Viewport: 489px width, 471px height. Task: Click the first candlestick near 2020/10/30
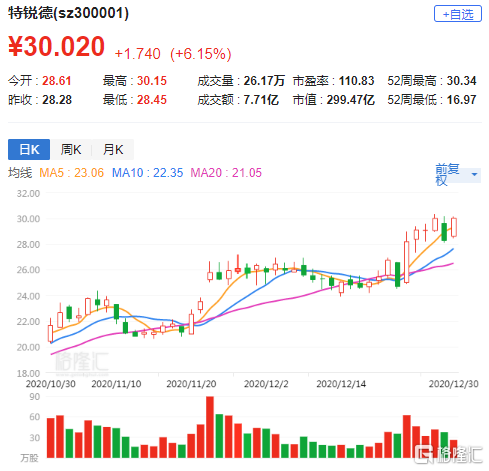tap(50, 330)
